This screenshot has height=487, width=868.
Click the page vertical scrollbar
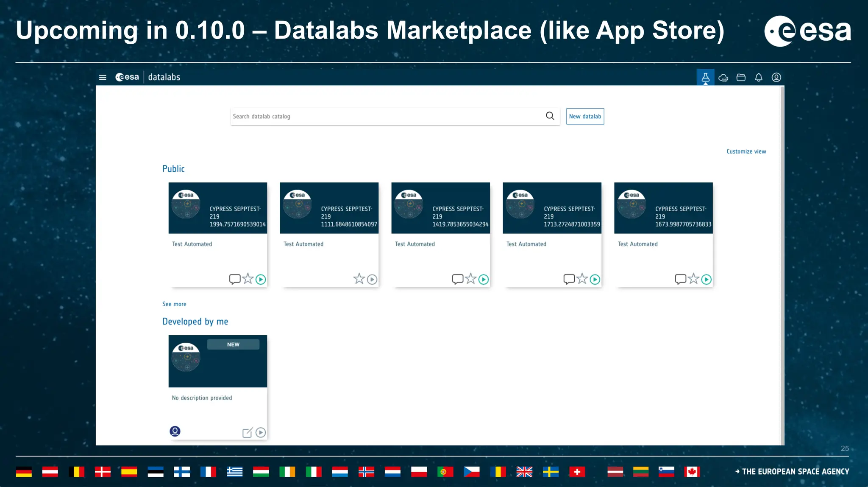coord(782,265)
